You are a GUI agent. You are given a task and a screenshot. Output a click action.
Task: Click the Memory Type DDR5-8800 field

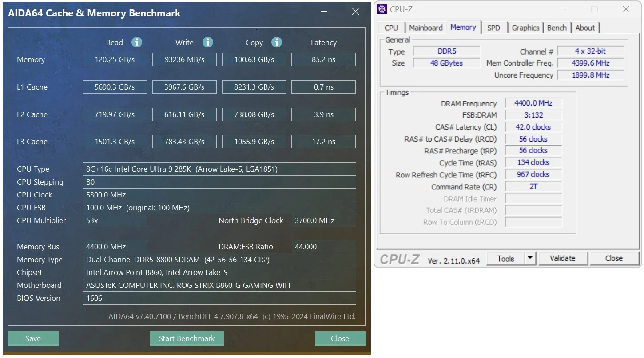[219, 260]
